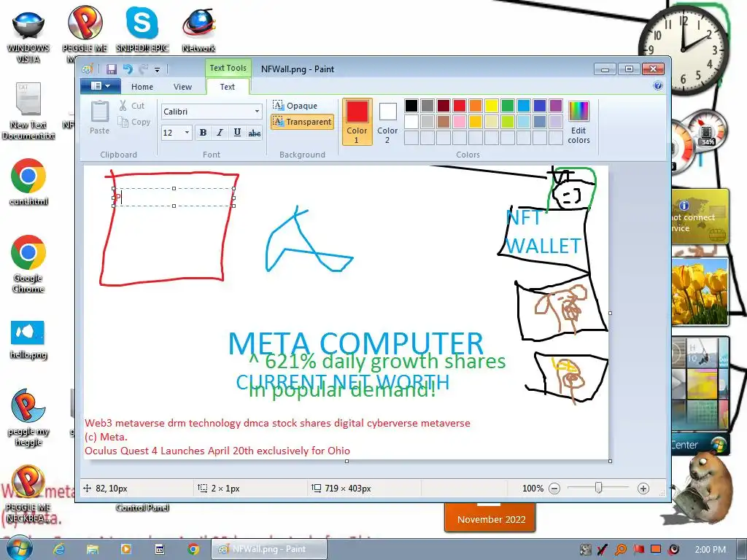Click the Save icon in Paint's quick access toolbar
The height and width of the screenshot is (560, 747).
[112, 69]
